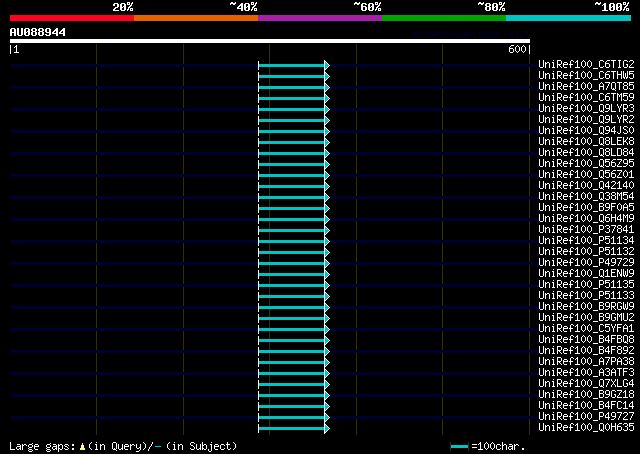This screenshot has width=640, height=454.
Task: Click the '=100char.' legend text
Action: (498, 446)
